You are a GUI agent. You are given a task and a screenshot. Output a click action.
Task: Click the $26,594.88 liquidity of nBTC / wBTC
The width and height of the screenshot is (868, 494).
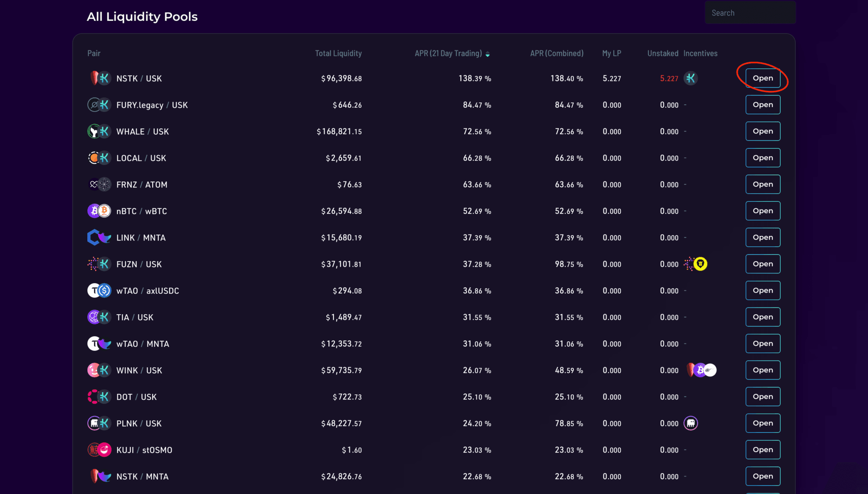tap(342, 211)
